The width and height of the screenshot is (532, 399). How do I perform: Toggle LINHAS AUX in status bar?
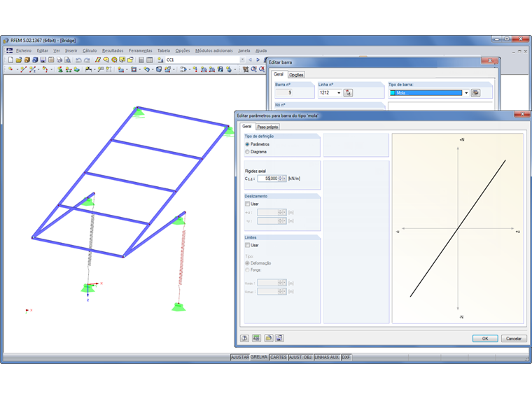pos(326,357)
